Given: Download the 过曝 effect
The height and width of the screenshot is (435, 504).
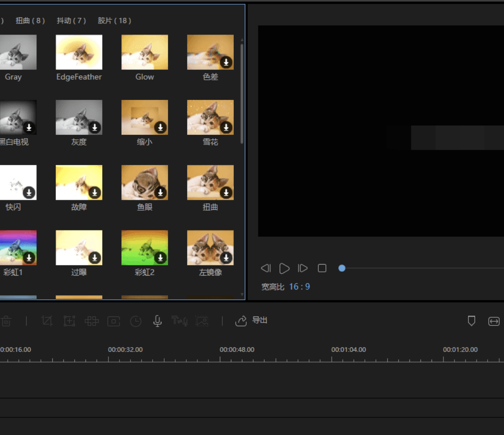Looking at the screenshot, I should click(x=95, y=257).
